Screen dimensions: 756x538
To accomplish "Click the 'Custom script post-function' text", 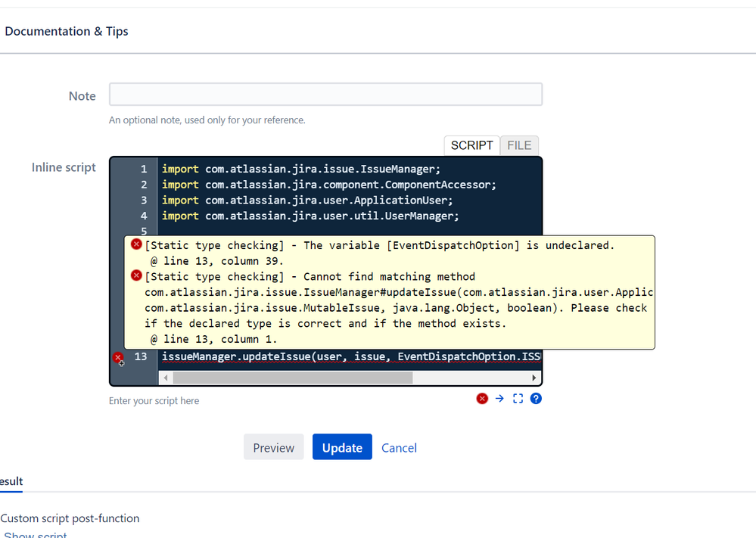I will pyautogui.click(x=70, y=518).
